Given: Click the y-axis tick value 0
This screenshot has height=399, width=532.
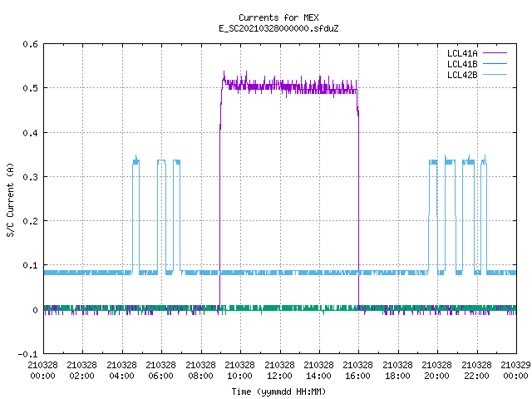Looking at the screenshot, I should [35, 310].
